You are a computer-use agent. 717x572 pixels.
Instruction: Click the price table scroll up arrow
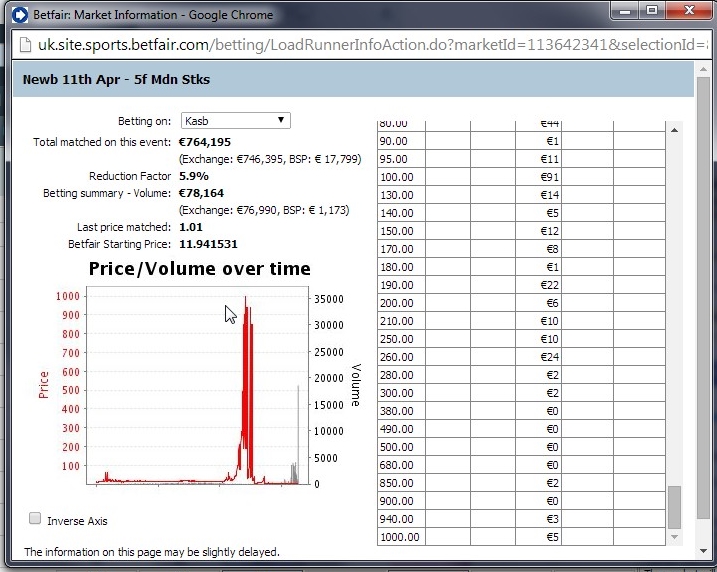(674, 130)
